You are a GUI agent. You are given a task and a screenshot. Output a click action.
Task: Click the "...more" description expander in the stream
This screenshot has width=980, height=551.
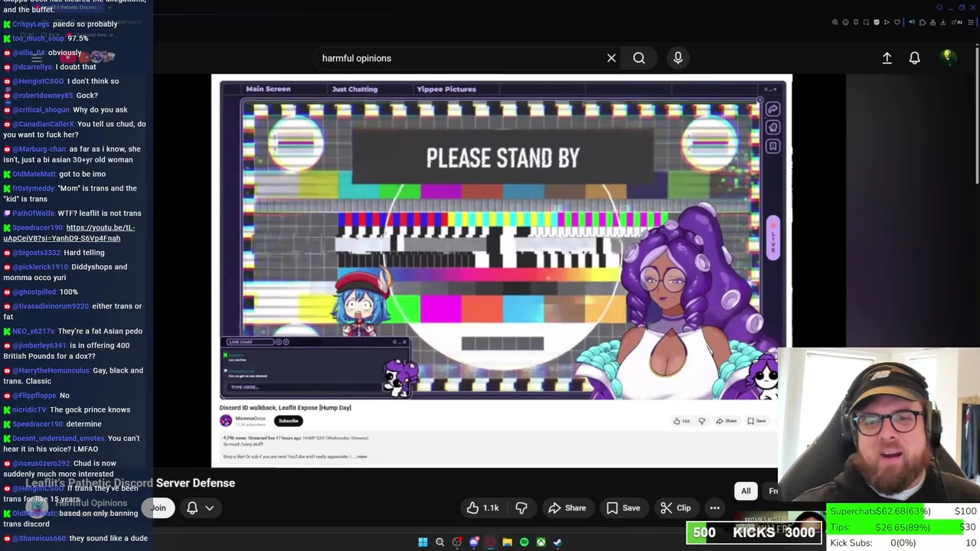coord(360,457)
